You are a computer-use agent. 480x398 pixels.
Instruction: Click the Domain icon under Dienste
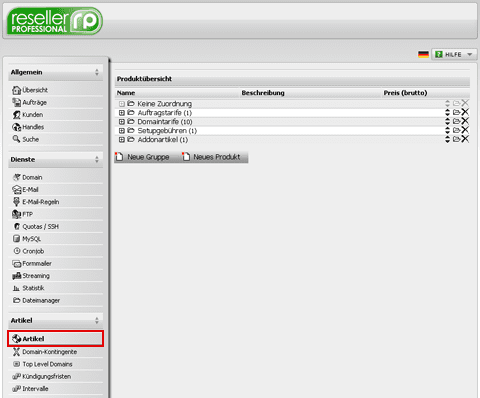(17, 177)
